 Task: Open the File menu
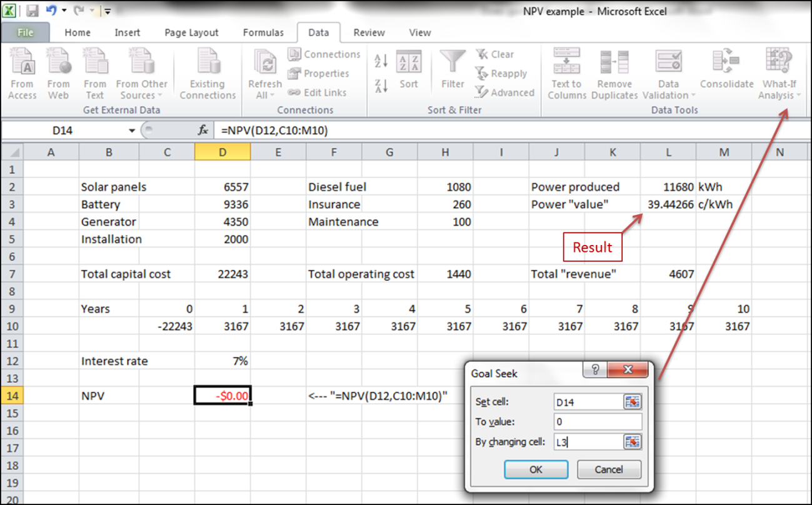pyautogui.click(x=25, y=32)
